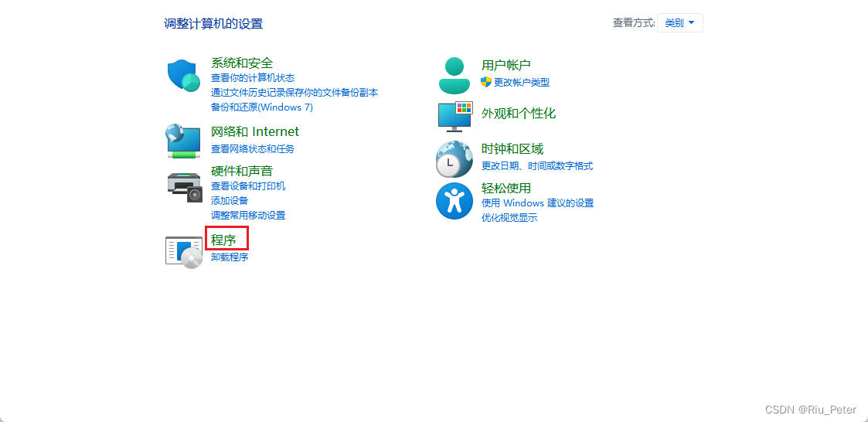Click the Appearance and Personalization monitor icon
This screenshot has width=868, height=422.
click(454, 116)
